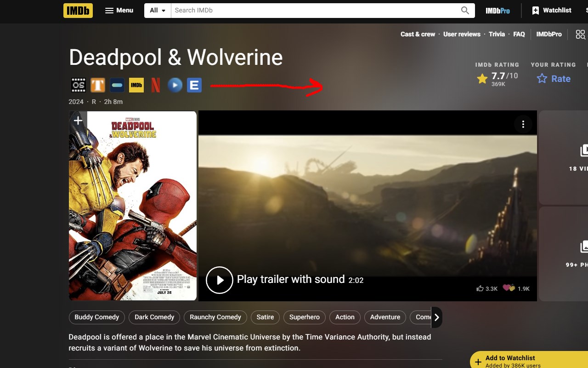Open FAQ link
The width and height of the screenshot is (588, 368).
pos(519,34)
